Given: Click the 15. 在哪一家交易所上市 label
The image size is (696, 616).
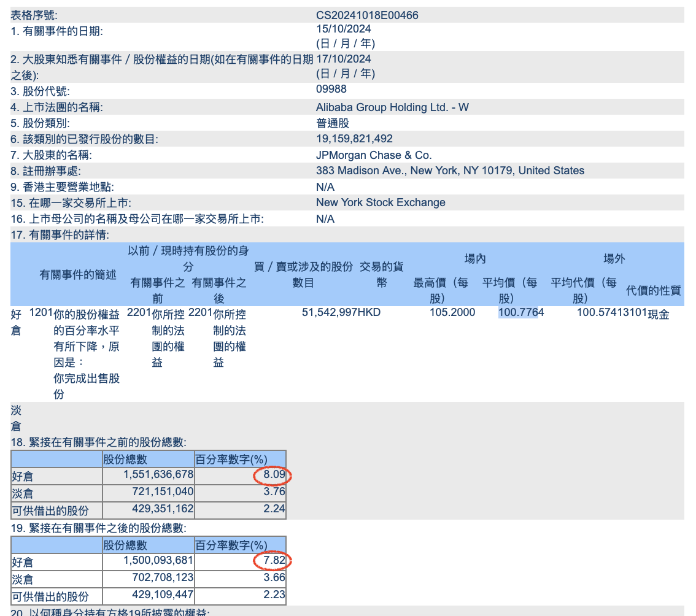Looking at the screenshot, I should pyautogui.click(x=71, y=203).
